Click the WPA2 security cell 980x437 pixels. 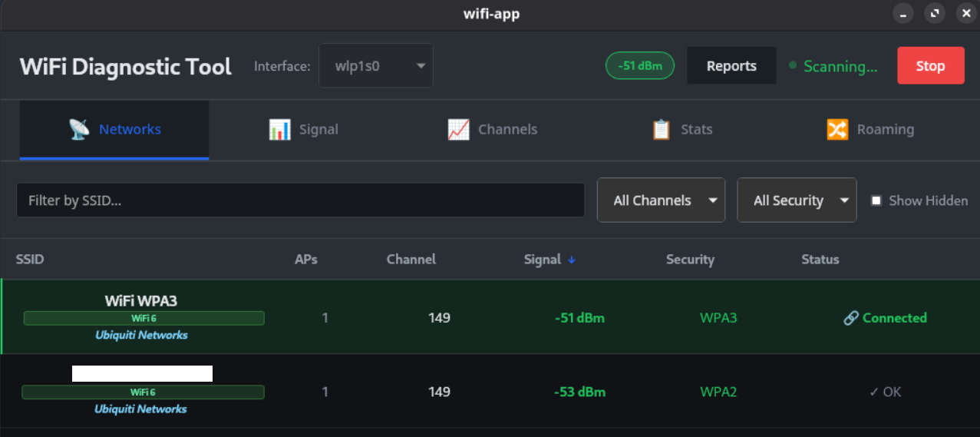[x=718, y=392]
